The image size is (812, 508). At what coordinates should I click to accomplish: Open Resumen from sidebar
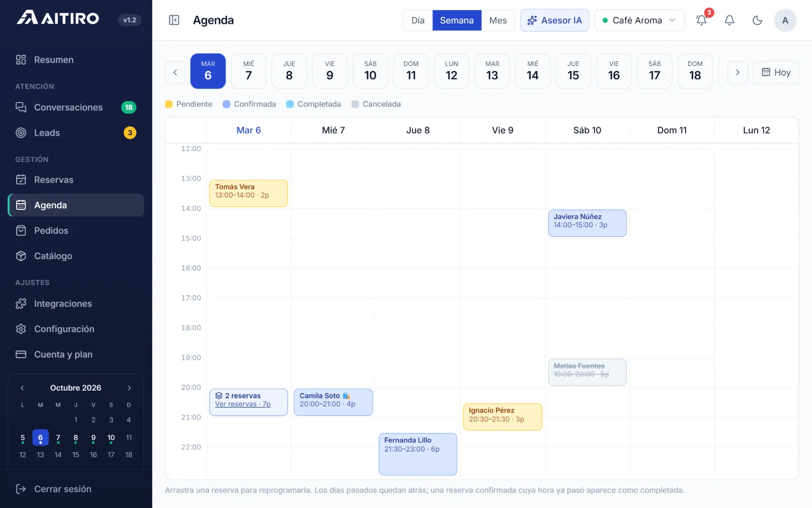(76, 59)
